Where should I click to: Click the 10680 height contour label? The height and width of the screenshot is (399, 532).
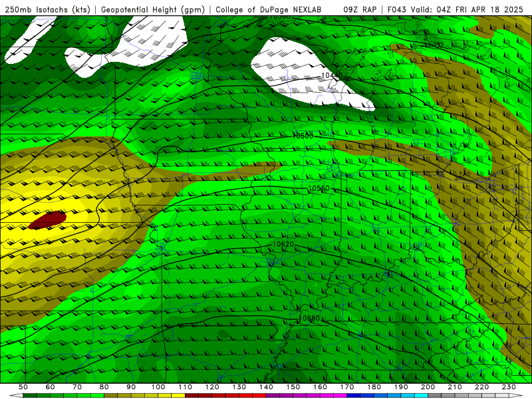coord(311,319)
